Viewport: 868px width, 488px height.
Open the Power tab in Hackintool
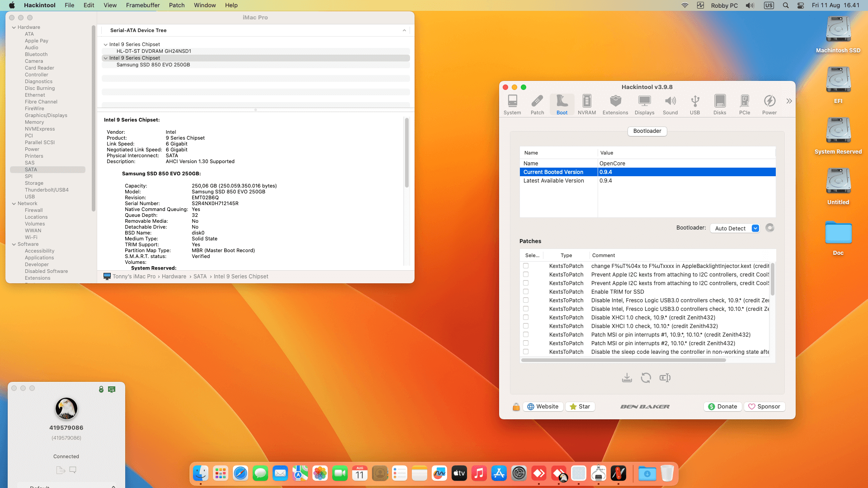click(x=769, y=104)
